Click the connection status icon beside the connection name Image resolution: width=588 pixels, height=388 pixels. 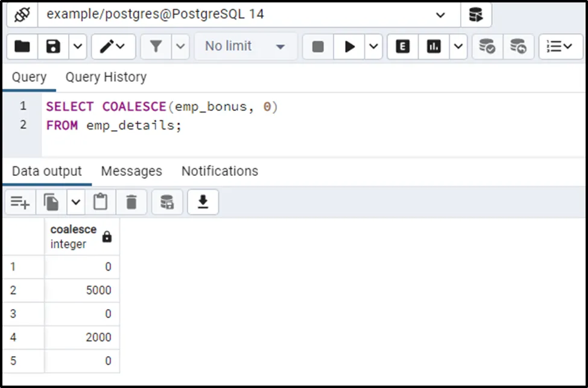22,14
